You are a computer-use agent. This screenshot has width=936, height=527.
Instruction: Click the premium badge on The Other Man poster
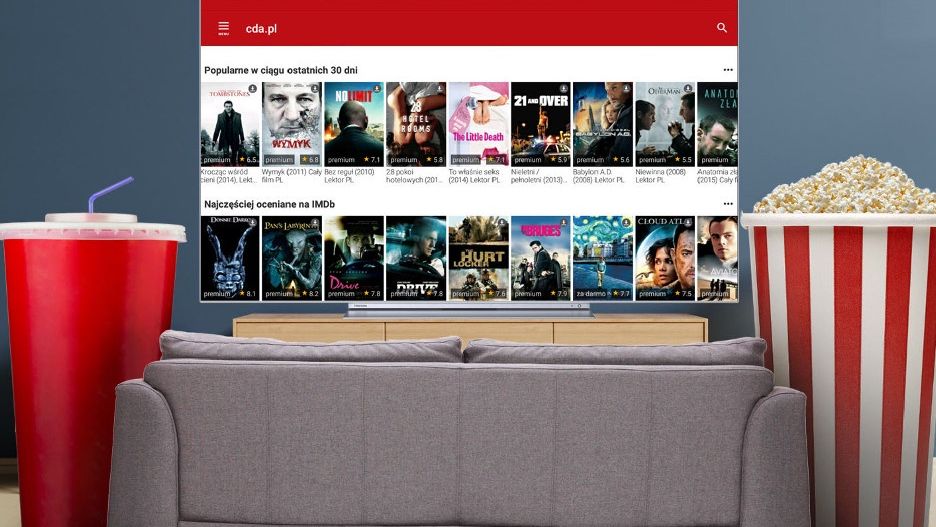652,160
